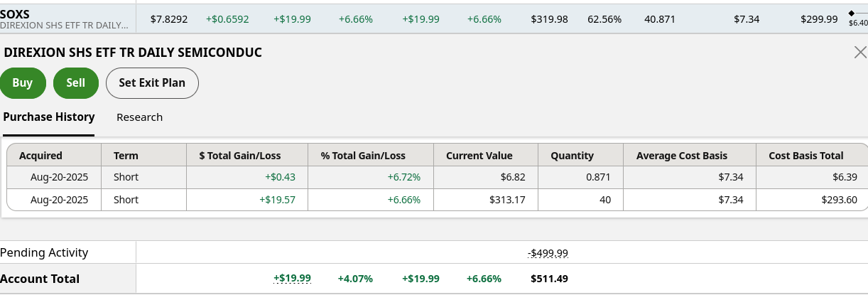Open Set Exit Plan
The height and width of the screenshot is (300, 868).
click(152, 82)
